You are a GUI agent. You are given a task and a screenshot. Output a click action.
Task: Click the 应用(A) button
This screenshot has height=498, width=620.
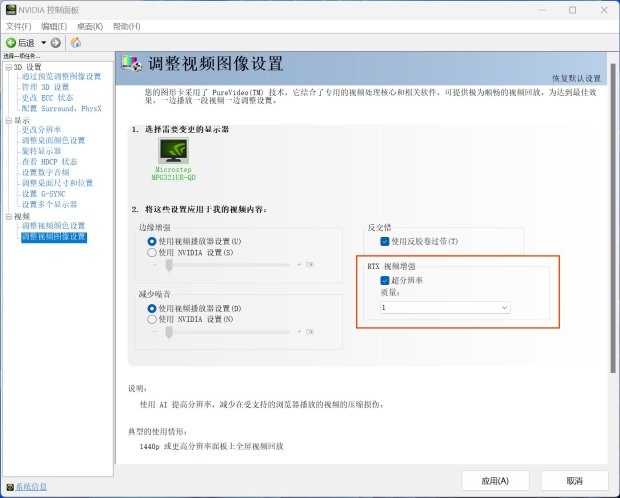point(495,481)
